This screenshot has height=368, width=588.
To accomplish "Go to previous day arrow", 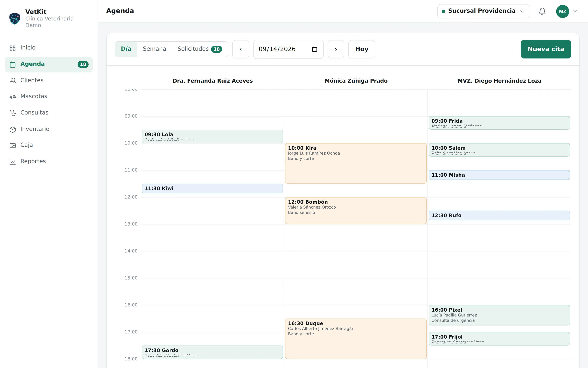I will coord(241,49).
